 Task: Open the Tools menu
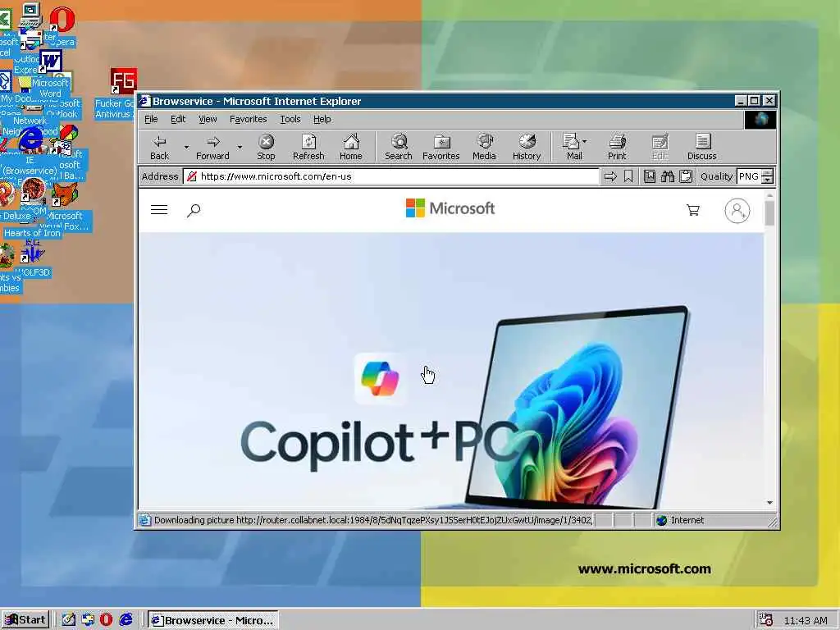tap(290, 119)
